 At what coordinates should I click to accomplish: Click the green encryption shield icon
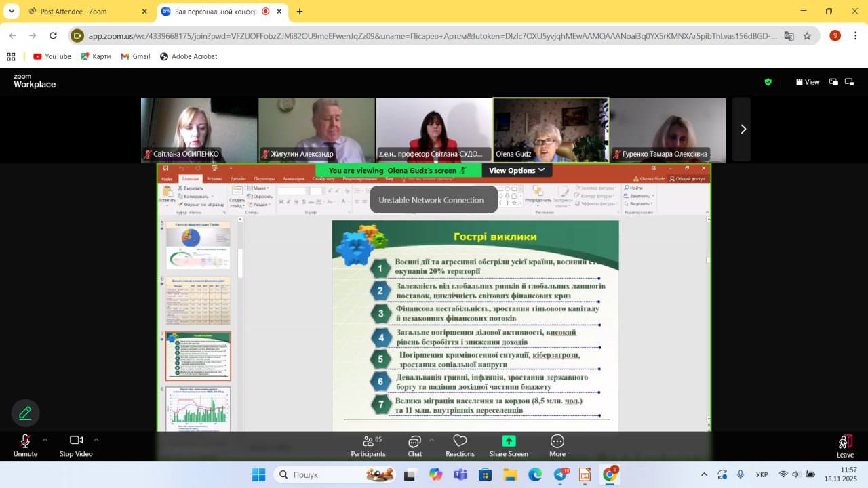768,82
